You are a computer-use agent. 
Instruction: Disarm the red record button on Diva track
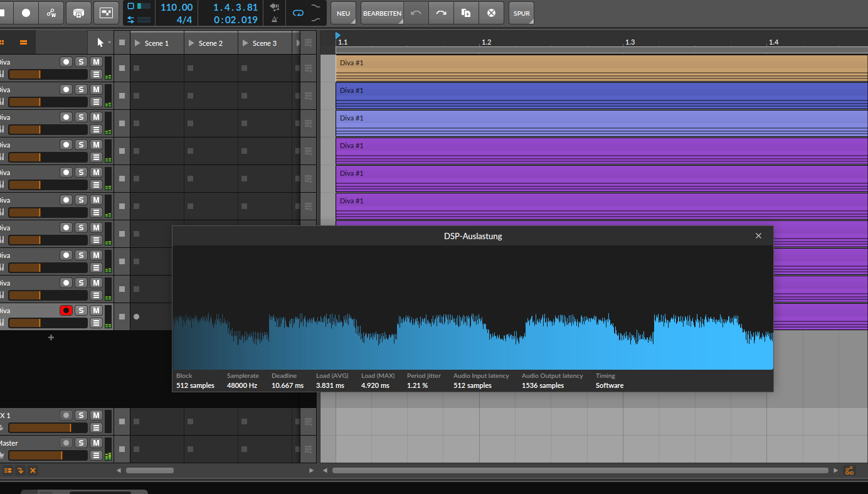pyautogui.click(x=66, y=310)
